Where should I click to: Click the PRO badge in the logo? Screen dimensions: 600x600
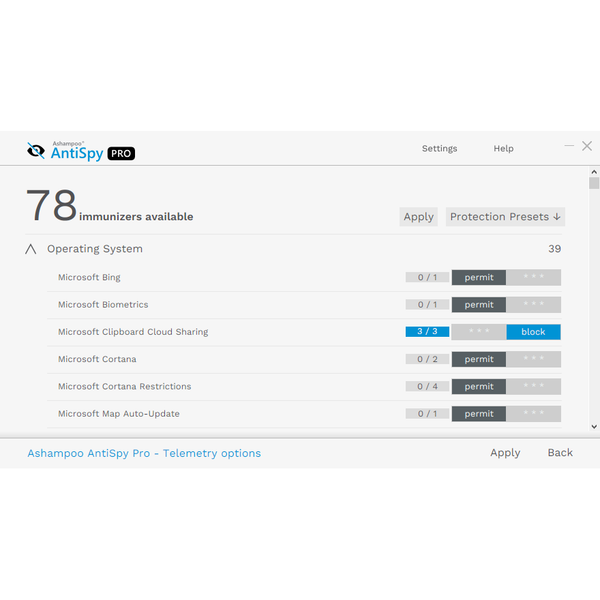coord(121,153)
